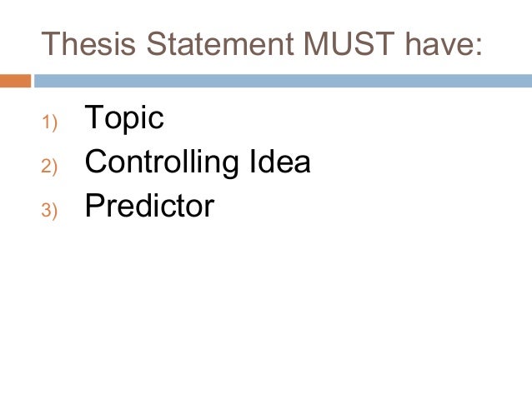Click the letter "M" in "MUST"
The width and height of the screenshot is (532, 399).
pyautogui.click(x=317, y=43)
